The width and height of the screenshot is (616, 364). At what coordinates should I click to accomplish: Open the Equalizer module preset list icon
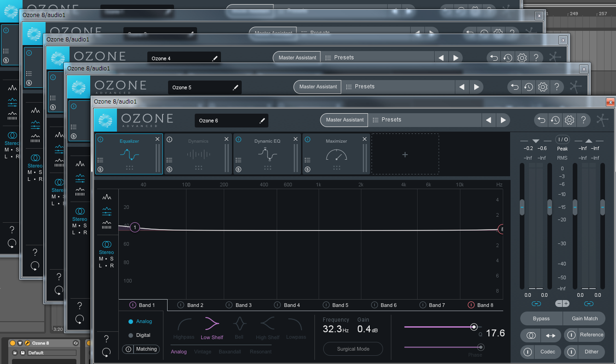(100, 160)
